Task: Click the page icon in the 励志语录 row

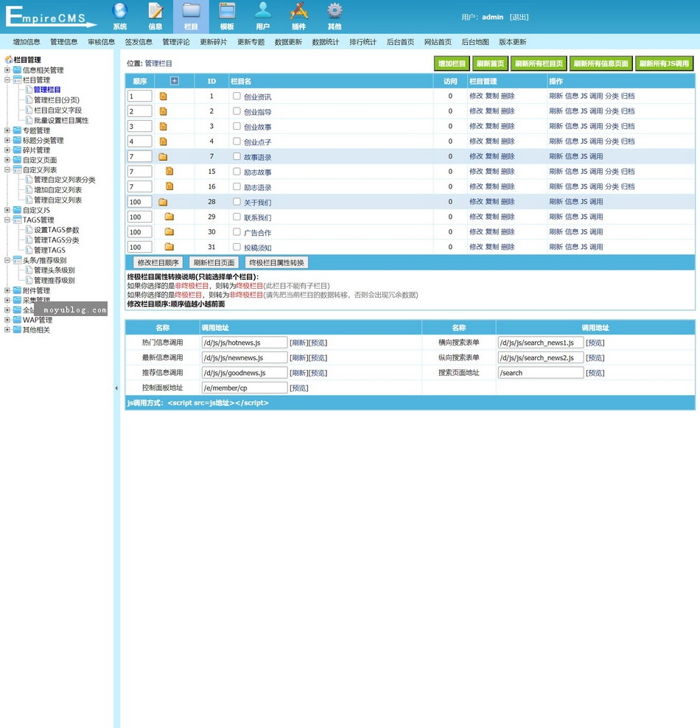Action: (169, 186)
